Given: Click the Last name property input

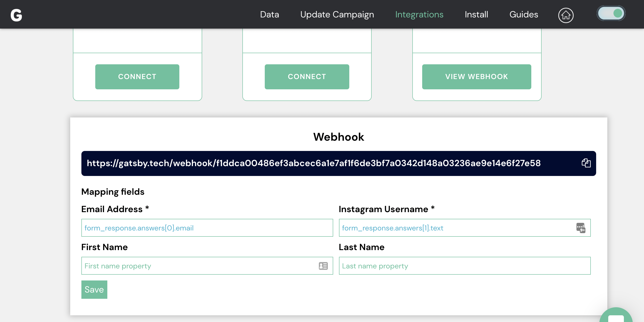Looking at the screenshot, I should coord(464,266).
